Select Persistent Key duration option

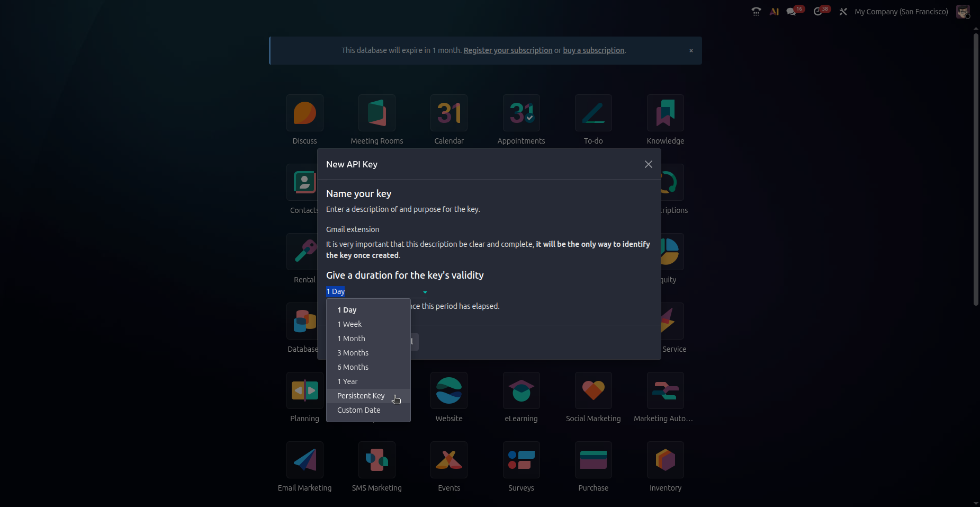pyautogui.click(x=361, y=396)
